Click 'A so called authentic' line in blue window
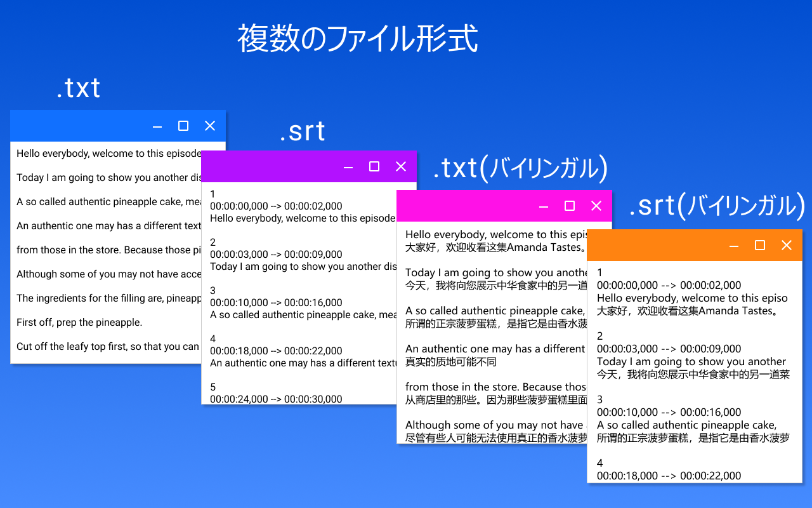Image resolution: width=812 pixels, height=508 pixels. pos(108,202)
